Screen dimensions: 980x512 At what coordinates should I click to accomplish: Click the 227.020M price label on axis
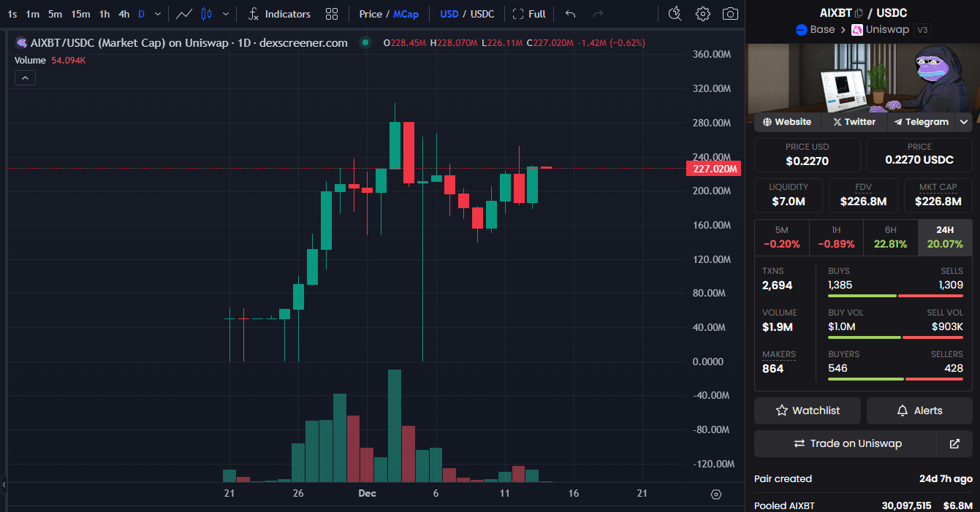point(713,169)
